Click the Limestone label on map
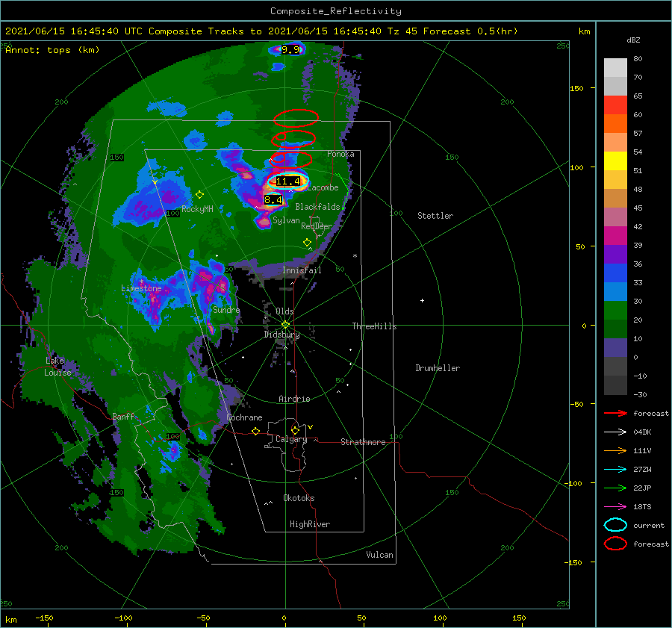This screenshot has height=628, width=672. pyautogui.click(x=141, y=288)
